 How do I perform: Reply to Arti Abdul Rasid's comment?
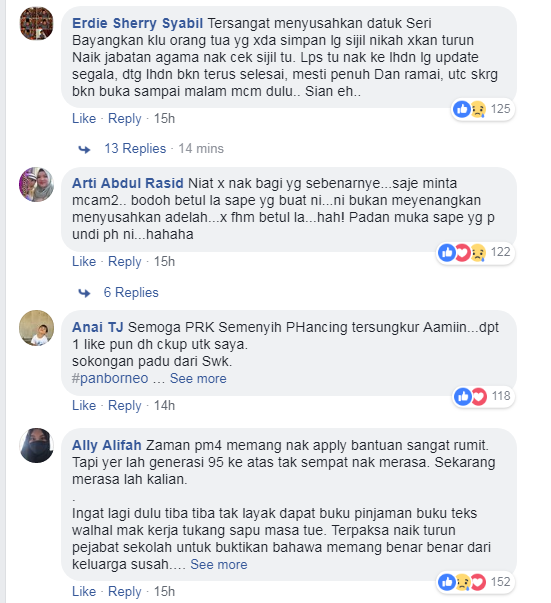click(125, 262)
